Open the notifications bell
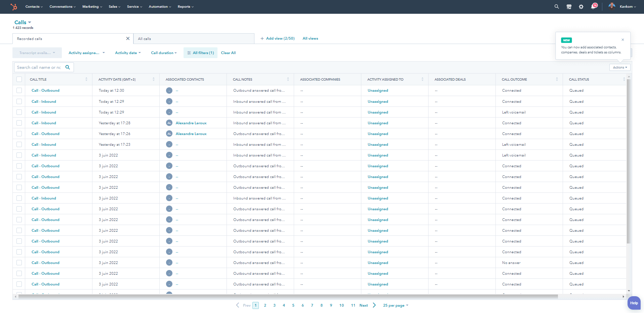Viewport: 644px width, 313px height. tap(594, 7)
